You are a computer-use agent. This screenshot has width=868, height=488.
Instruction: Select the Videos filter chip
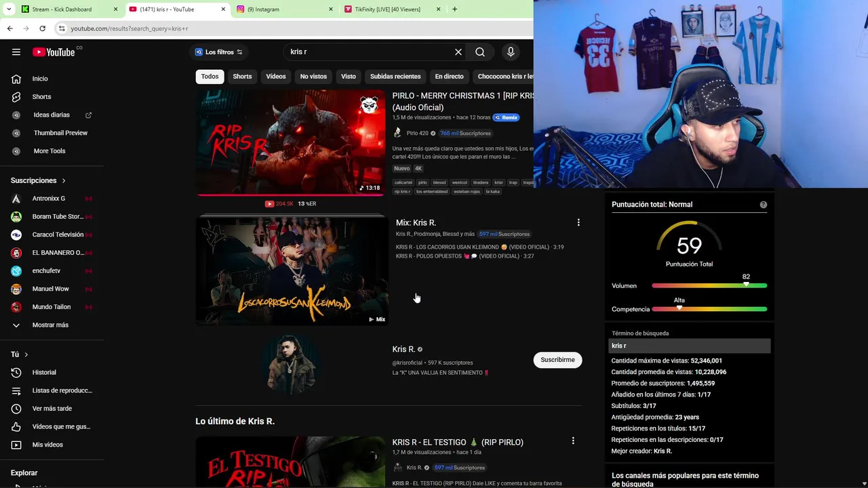coord(276,77)
